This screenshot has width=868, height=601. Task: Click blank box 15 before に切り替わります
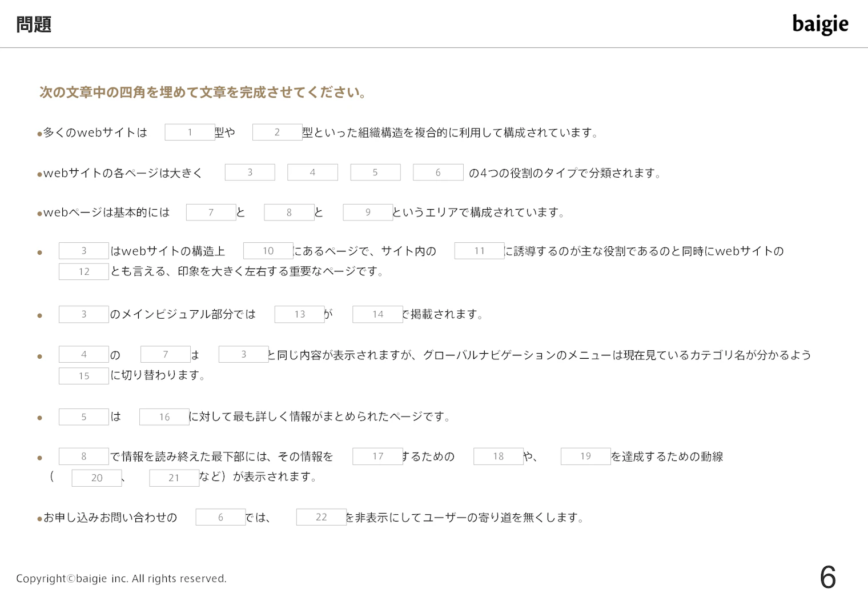click(x=83, y=376)
